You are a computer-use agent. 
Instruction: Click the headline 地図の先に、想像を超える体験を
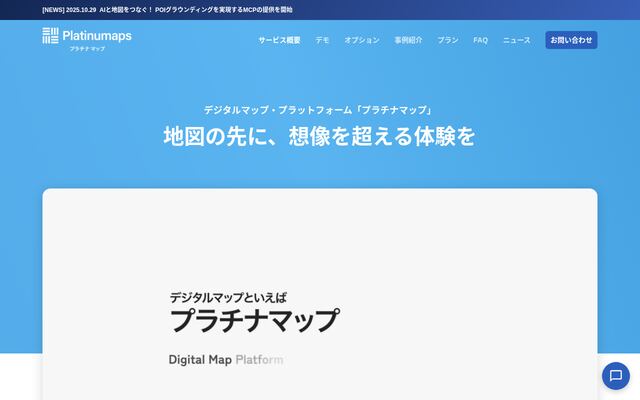click(320, 136)
